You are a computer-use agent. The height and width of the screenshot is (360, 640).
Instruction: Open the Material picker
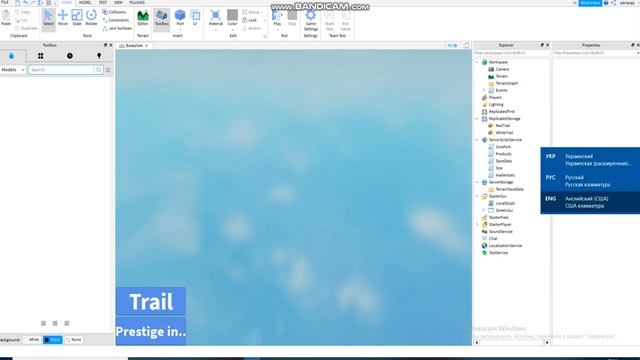coord(216,19)
